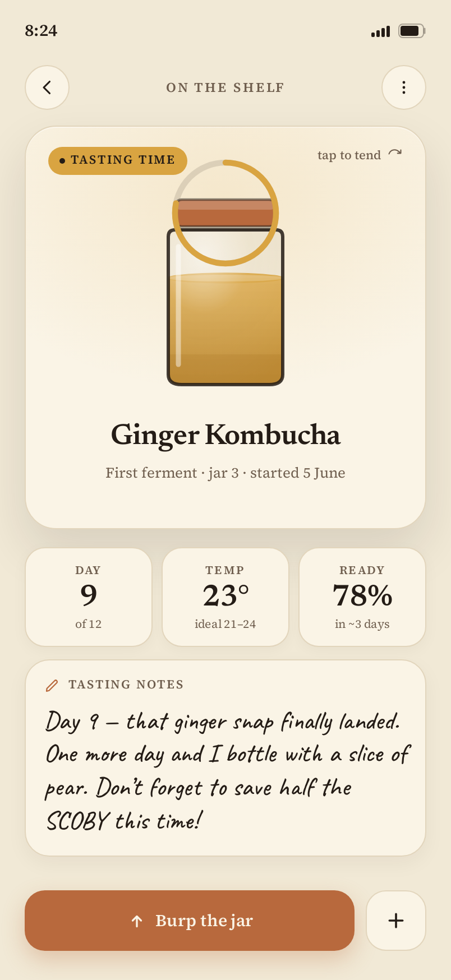The width and height of the screenshot is (451, 980).
Task: Tap the back chevron button
Action: point(47,87)
